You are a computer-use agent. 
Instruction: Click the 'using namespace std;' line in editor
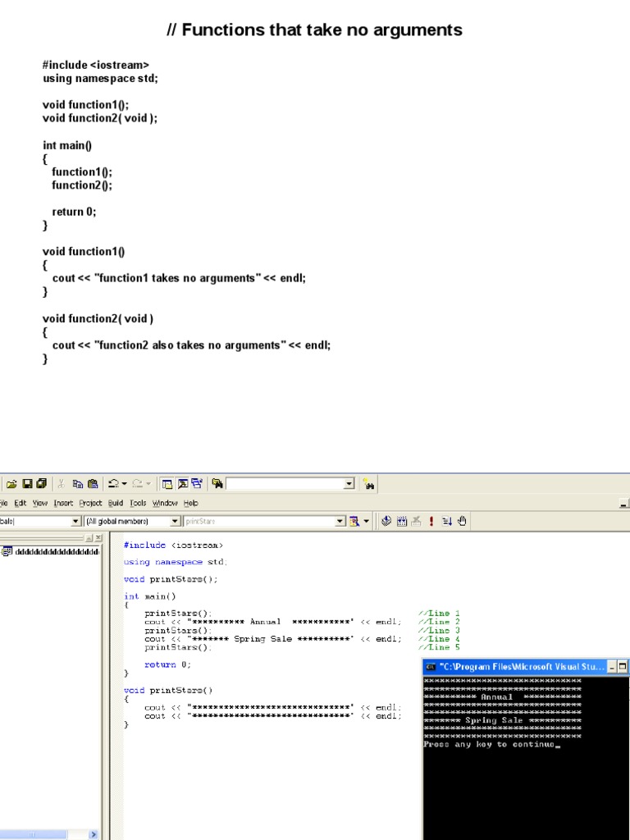(x=176, y=562)
